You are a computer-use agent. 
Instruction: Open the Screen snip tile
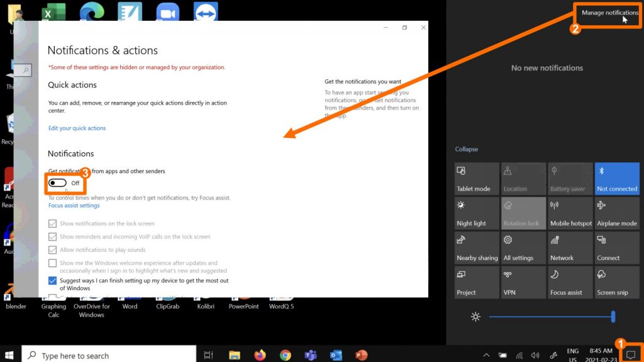[617, 283]
